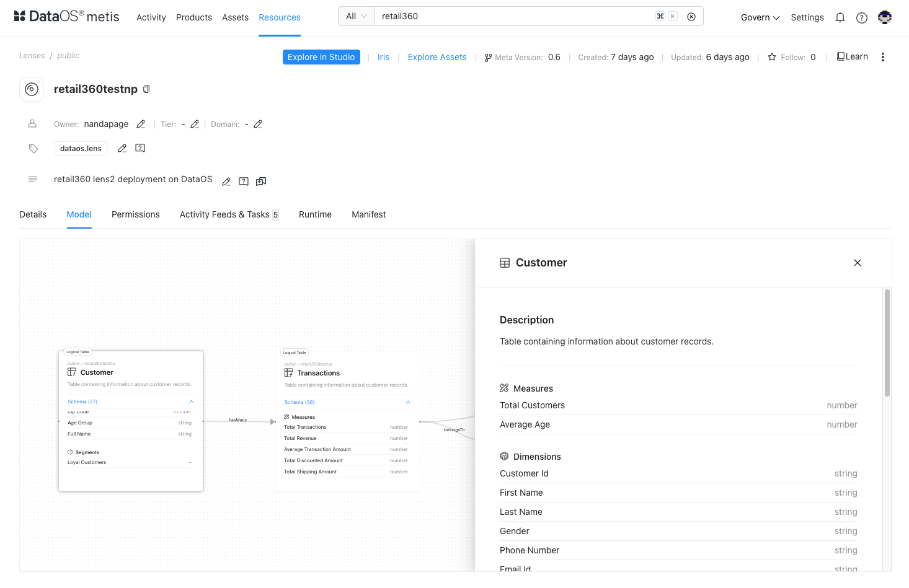Viewport: 909px width, 588px height.
Task: Go to the Assets menu
Action: (x=236, y=17)
